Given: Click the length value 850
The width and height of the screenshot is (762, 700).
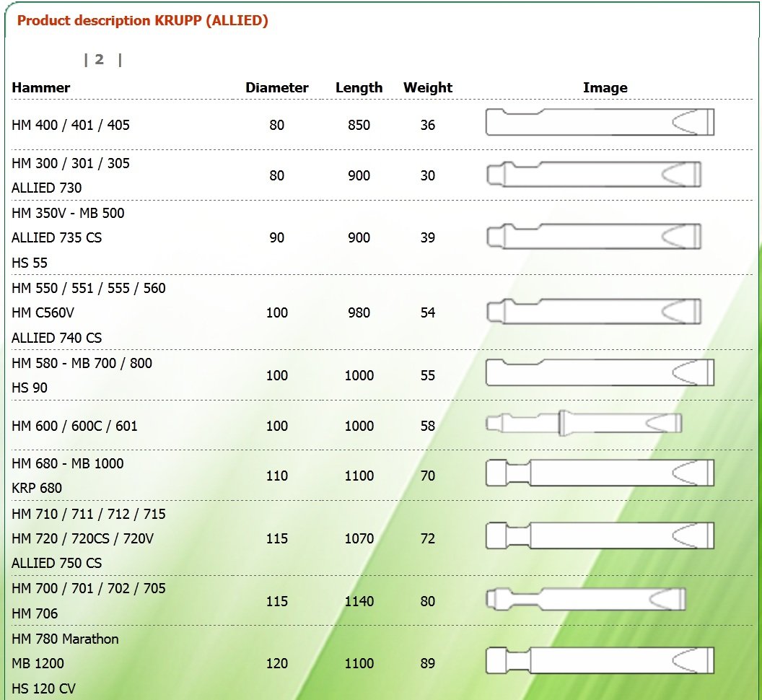Looking at the screenshot, I should [x=359, y=125].
